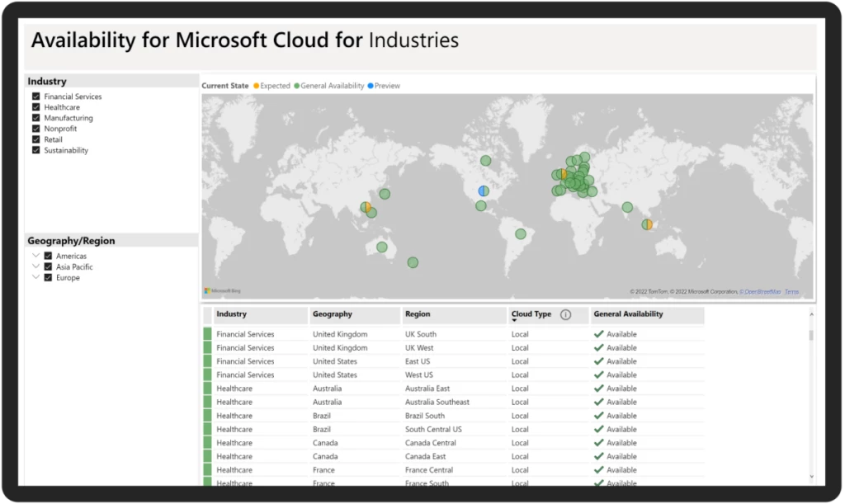Open the Cloud Type column sort dropdown
Screen dimensions: 845x504
(514, 321)
